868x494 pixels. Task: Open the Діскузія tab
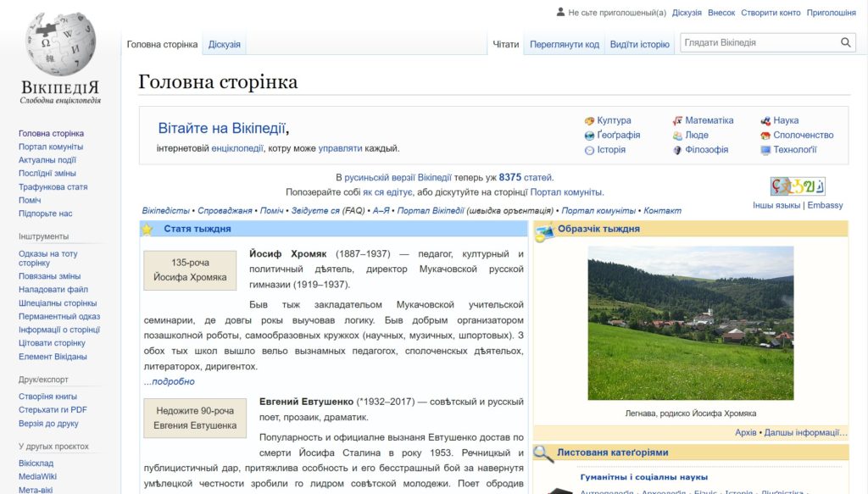pyautogui.click(x=225, y=44)
